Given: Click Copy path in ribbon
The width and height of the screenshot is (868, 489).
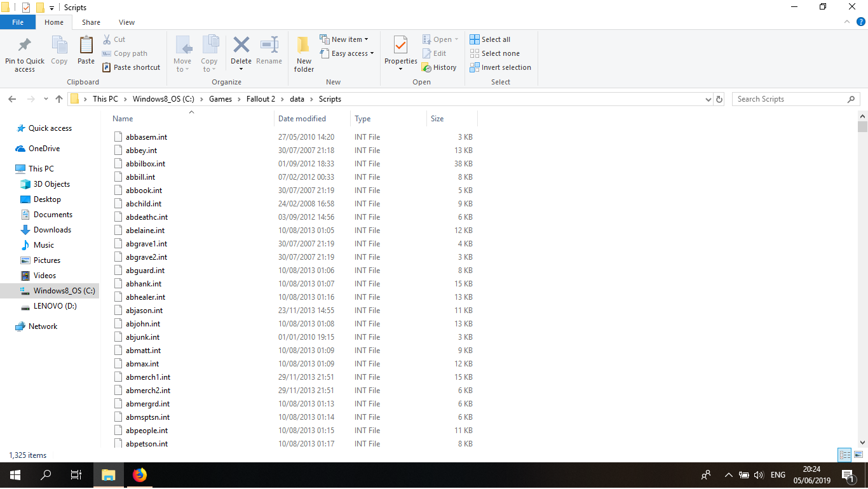Looking at the screenshot, I should (125, 53).
